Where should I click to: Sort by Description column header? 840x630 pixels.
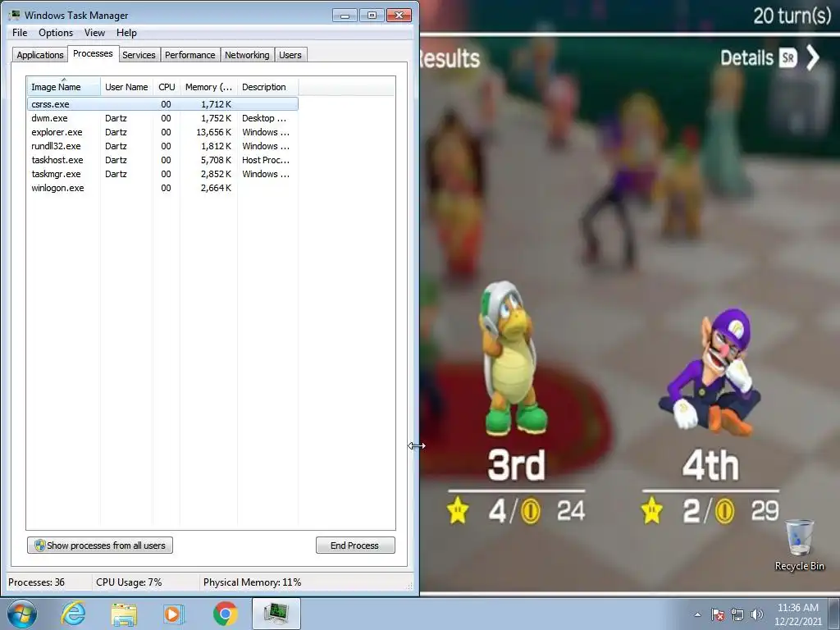tap(267, 87)
